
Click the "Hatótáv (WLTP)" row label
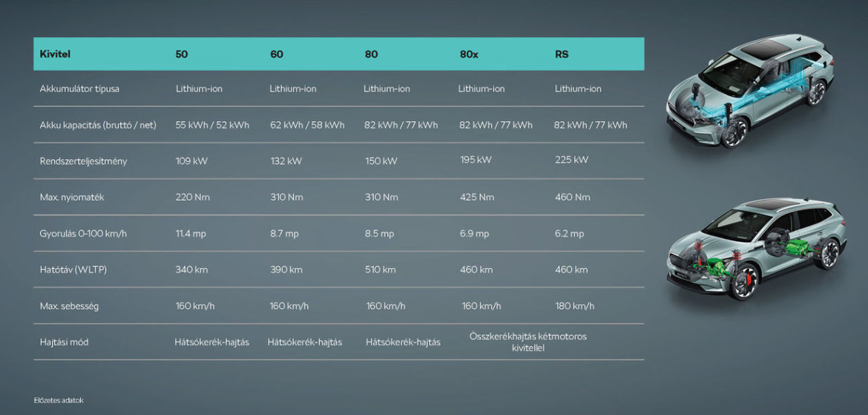(73, 269)
